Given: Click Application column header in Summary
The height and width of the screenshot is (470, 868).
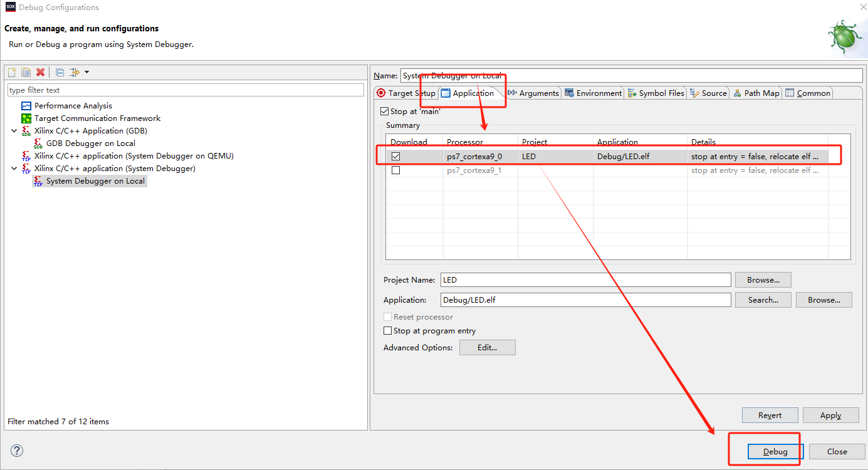Looking at the screenshot, I should click(640, 142).
